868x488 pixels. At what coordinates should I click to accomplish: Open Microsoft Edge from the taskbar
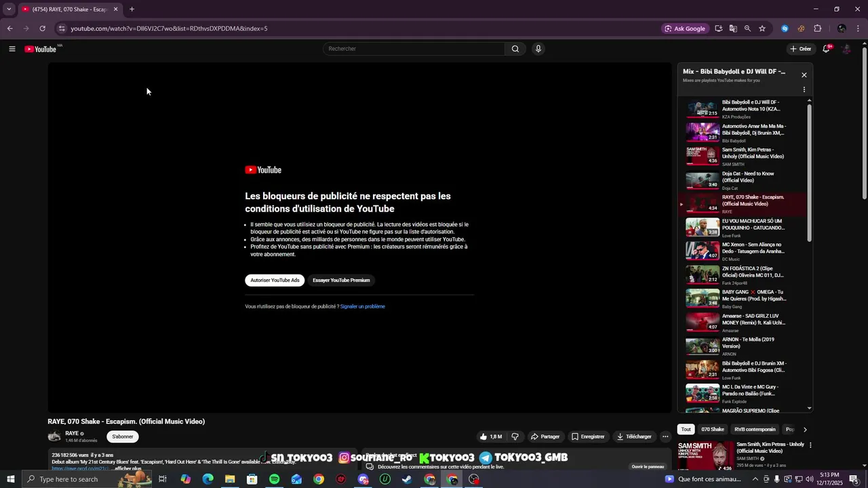[x=208, y=479]
